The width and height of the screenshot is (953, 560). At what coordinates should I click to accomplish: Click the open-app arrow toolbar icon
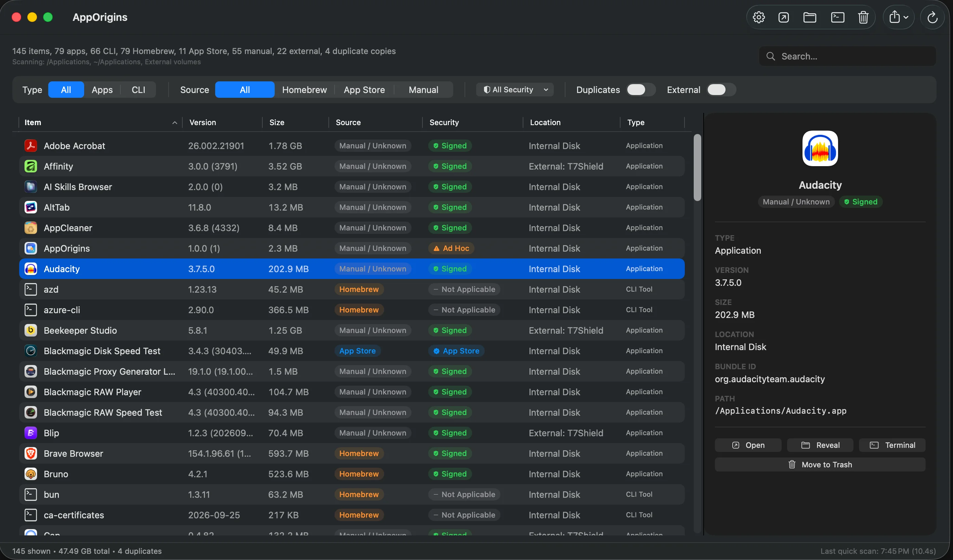(x=784, y=17)
